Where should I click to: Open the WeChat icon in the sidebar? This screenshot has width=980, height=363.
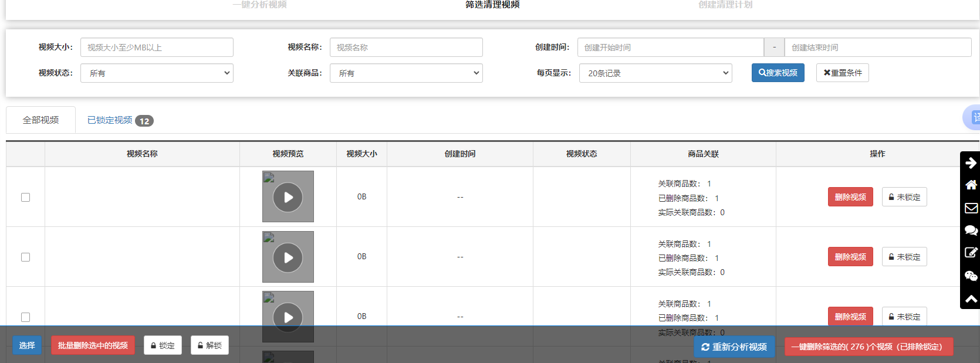point(971,276)
